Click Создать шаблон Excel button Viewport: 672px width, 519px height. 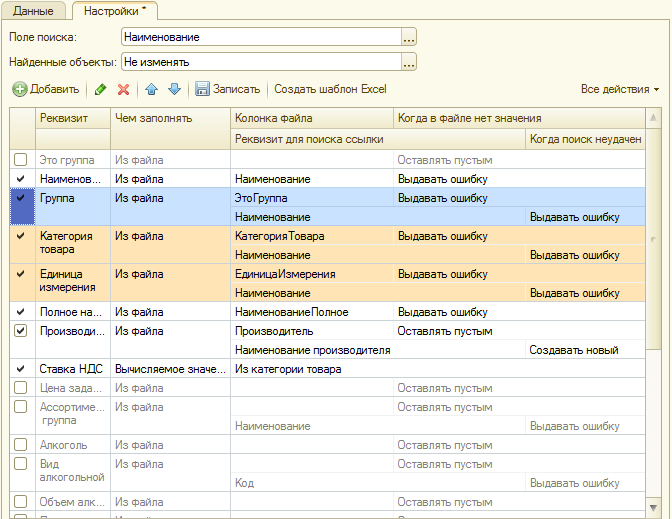click(x=330, y=89)
